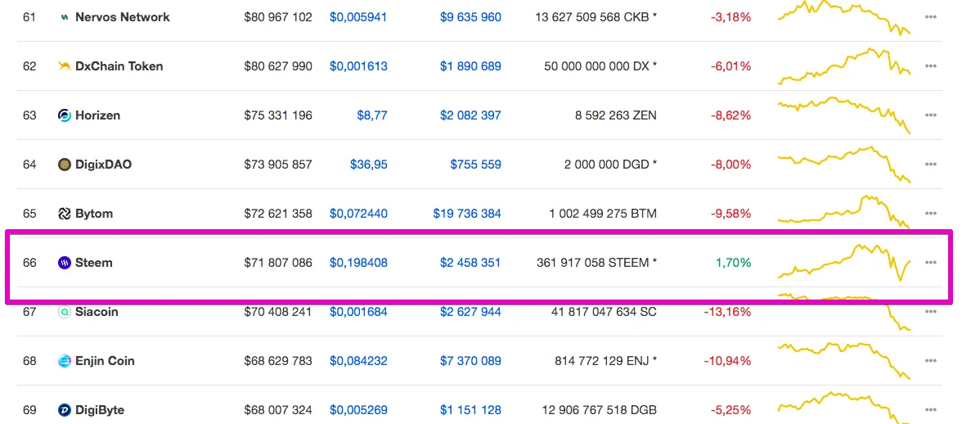Select Steem change value 1,70%

pyautogui.click(x=734, y=263)
